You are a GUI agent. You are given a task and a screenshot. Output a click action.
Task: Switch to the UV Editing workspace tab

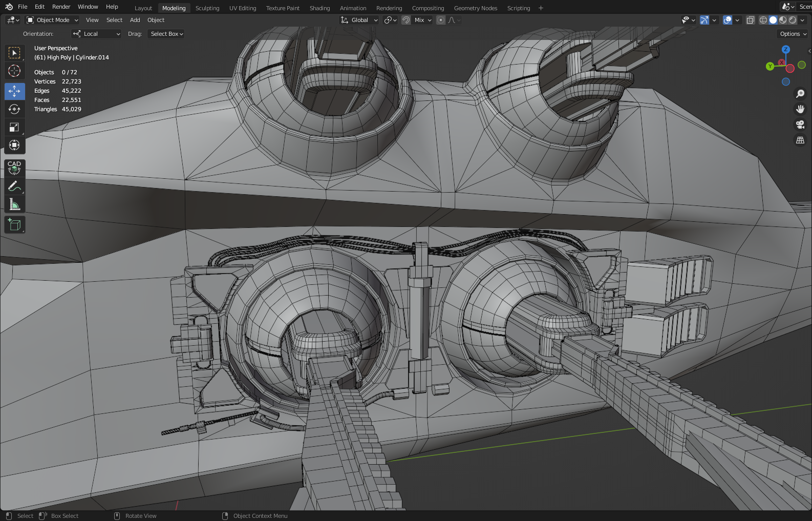243,8
